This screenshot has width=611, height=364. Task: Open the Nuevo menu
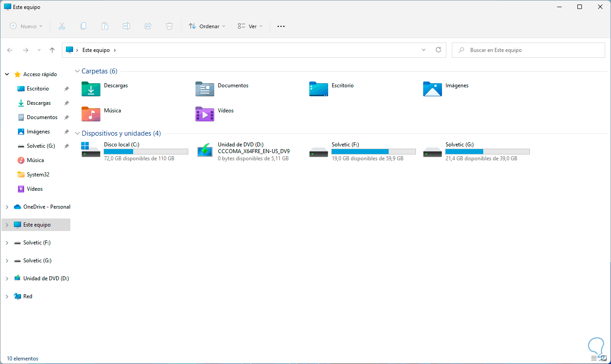[x=26, y=26]
